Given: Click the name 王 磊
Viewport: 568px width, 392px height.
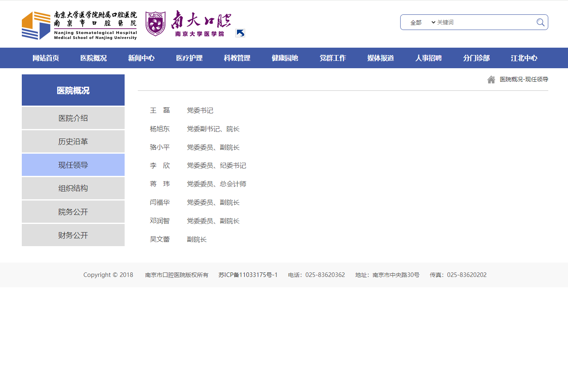Looking at the screenshot, I should 160,110.
